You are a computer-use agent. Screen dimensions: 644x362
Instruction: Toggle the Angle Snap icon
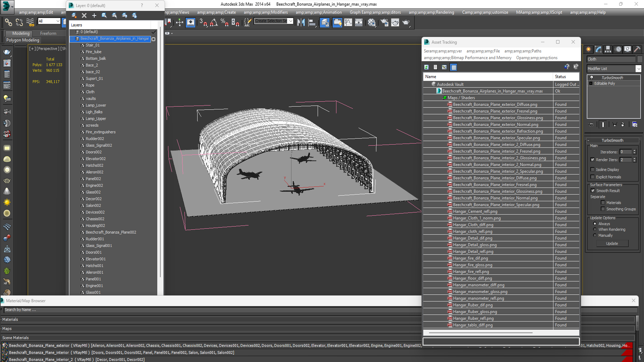214,22
